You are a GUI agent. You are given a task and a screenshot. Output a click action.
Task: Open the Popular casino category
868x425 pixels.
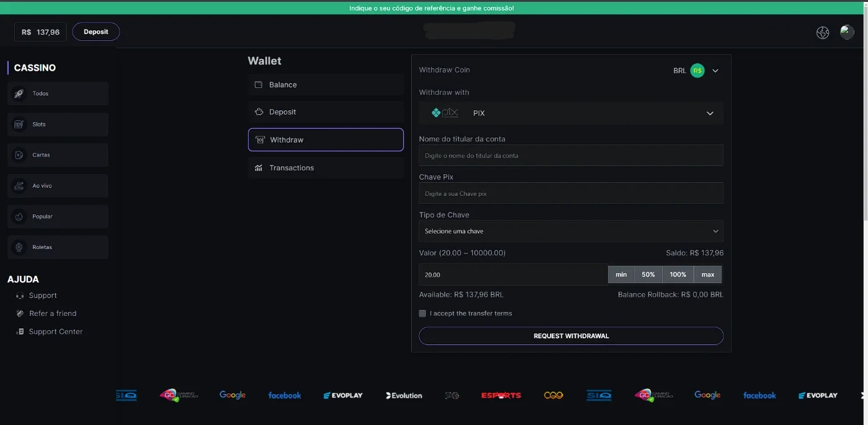pyautogui.click(x=58, y=217)
